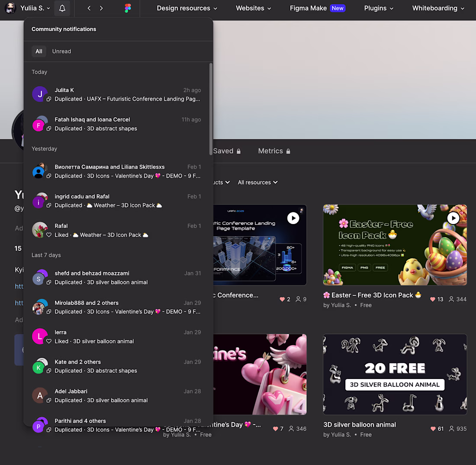
Task: Click the heart icon with 2 likes
Action: 282,299
